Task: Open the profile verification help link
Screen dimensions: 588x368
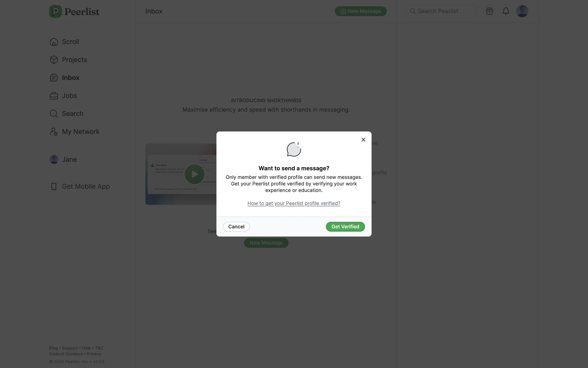Action: pos(294,203)
